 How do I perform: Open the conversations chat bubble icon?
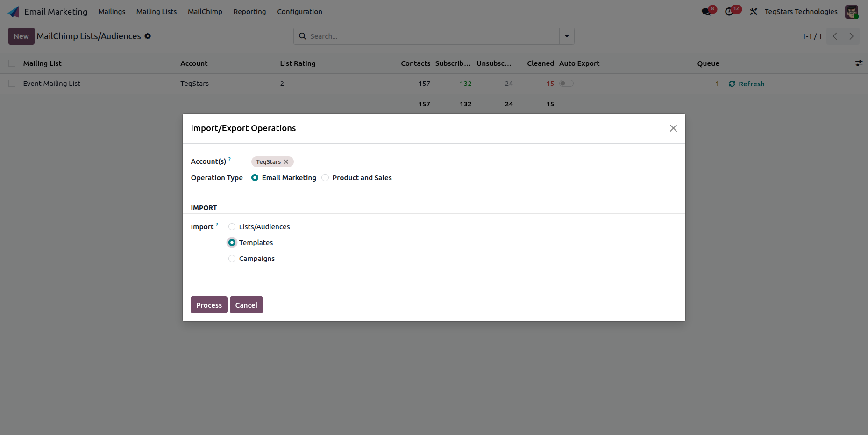pos(706,12)
